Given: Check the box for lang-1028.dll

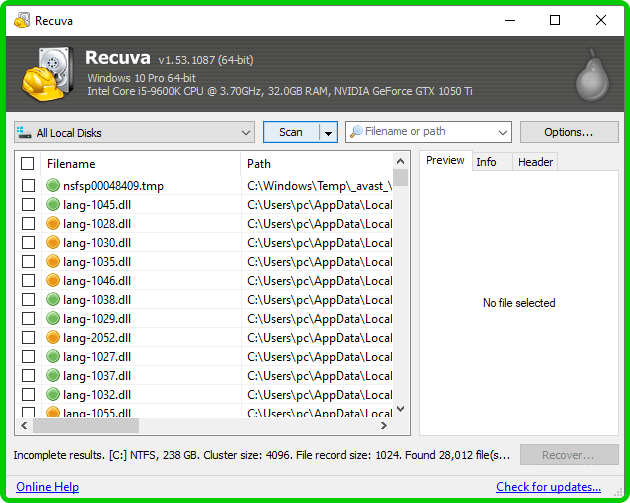Looking at the screenshot, I should click(28, 223).
